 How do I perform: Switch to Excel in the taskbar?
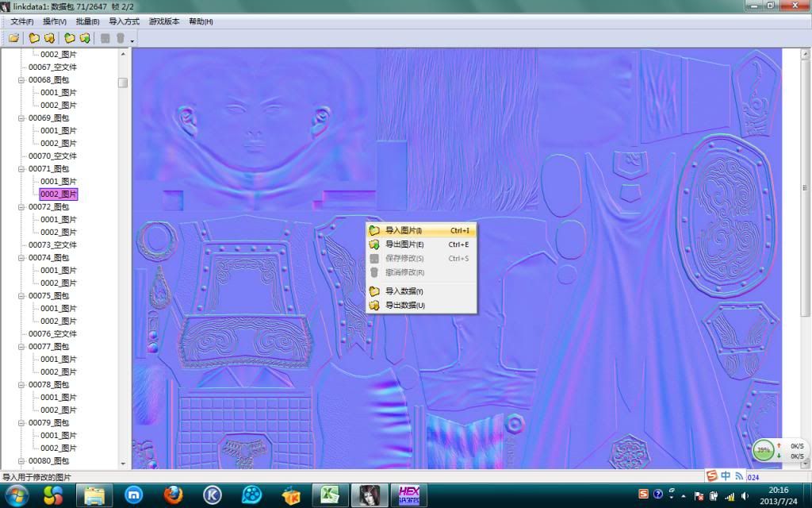(x=329, y=495)
